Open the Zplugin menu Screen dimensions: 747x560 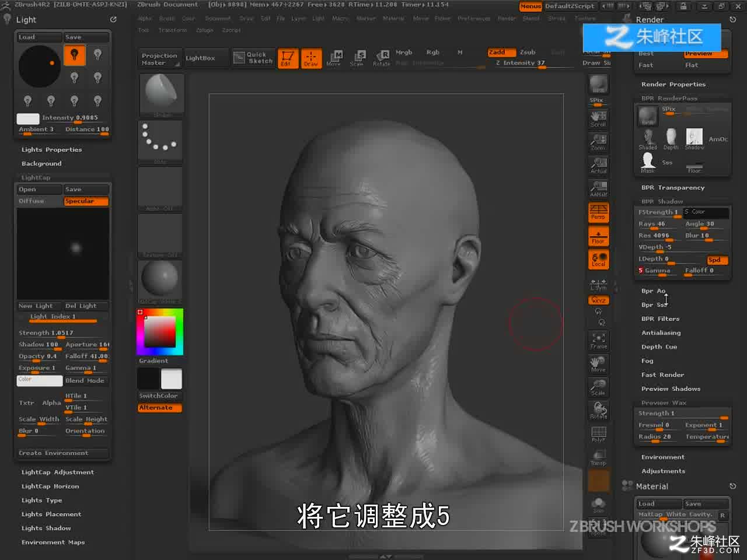click(x=204, y=30)
